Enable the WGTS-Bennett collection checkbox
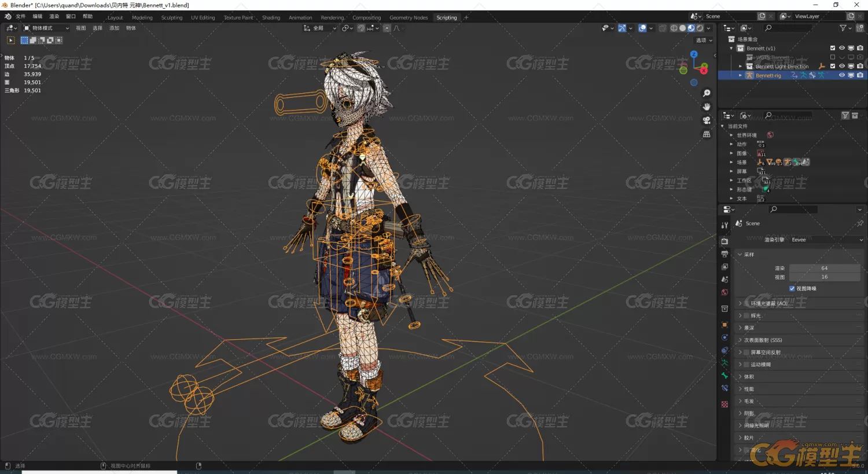The width and height of the screenshot is (868, 474). click(x=833, y=57)
